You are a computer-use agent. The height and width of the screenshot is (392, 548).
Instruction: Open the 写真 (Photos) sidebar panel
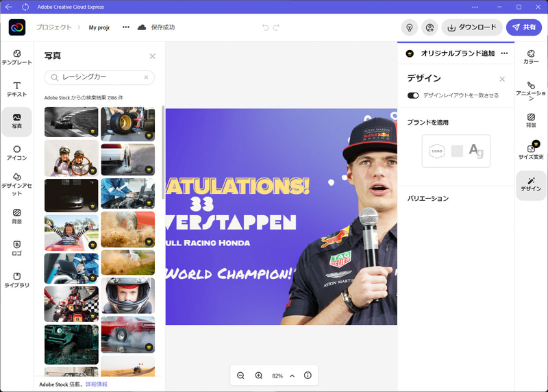click(16, 121)
